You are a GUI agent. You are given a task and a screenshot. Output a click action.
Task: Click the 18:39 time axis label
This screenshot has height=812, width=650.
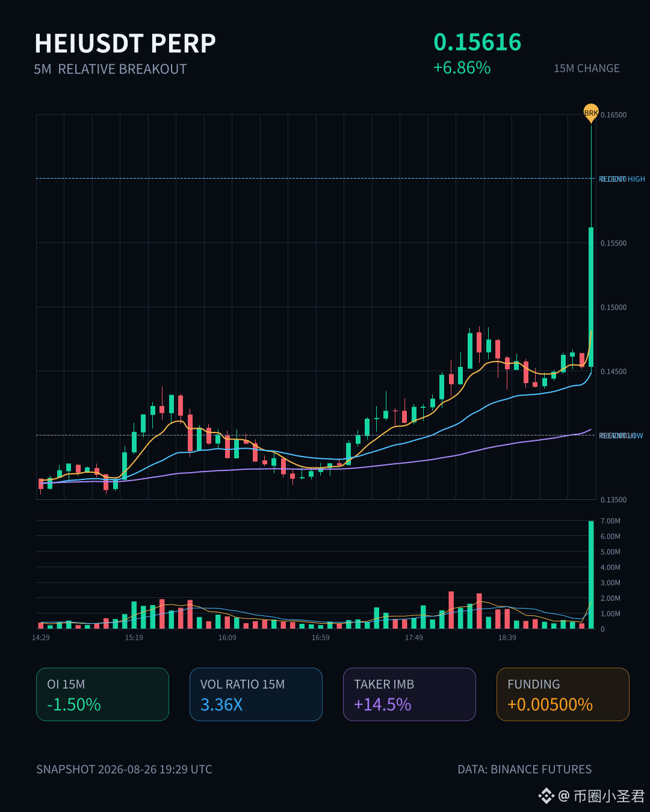point(507,638)
